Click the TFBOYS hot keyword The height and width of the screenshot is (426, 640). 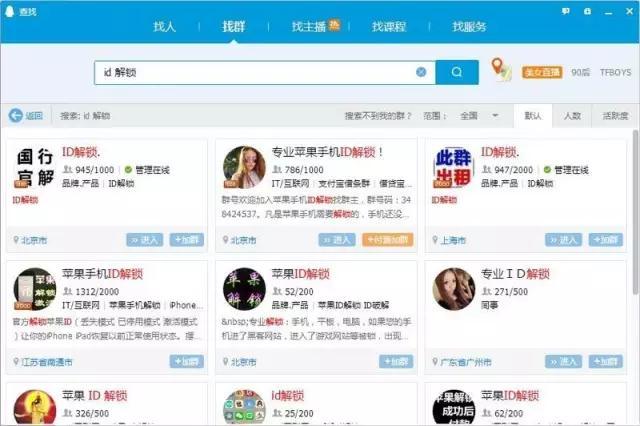pos(615,73)
